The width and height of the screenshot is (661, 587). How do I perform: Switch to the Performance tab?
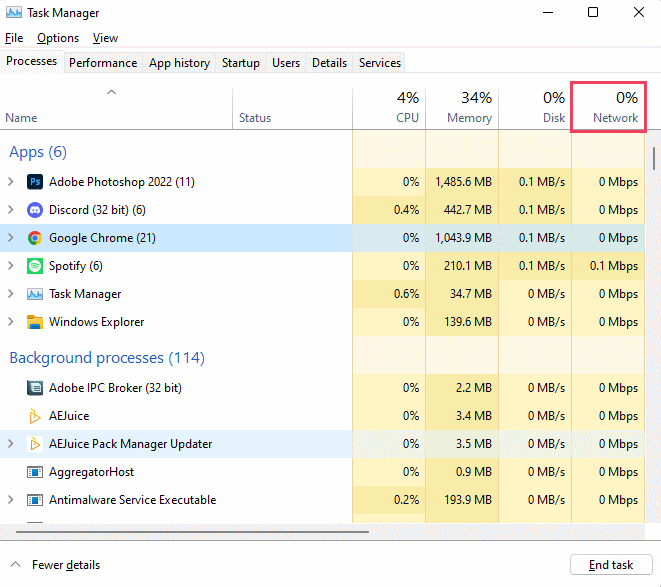point(103,63)
